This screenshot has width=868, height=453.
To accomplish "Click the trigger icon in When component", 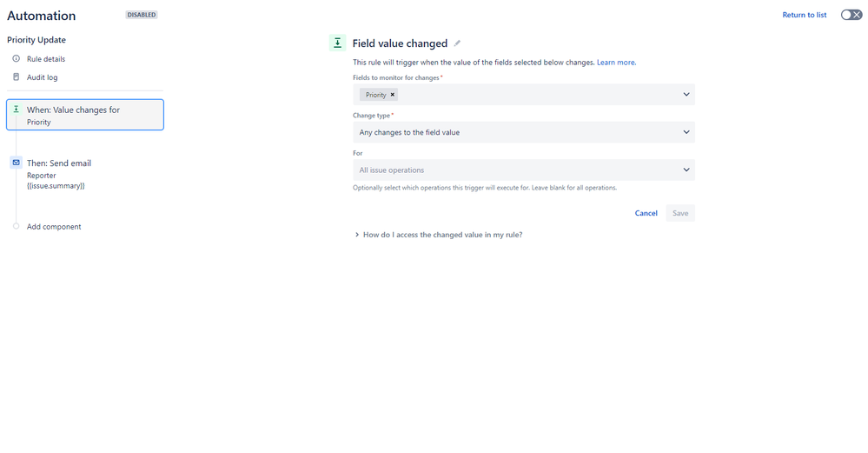I will pos(16,109).
